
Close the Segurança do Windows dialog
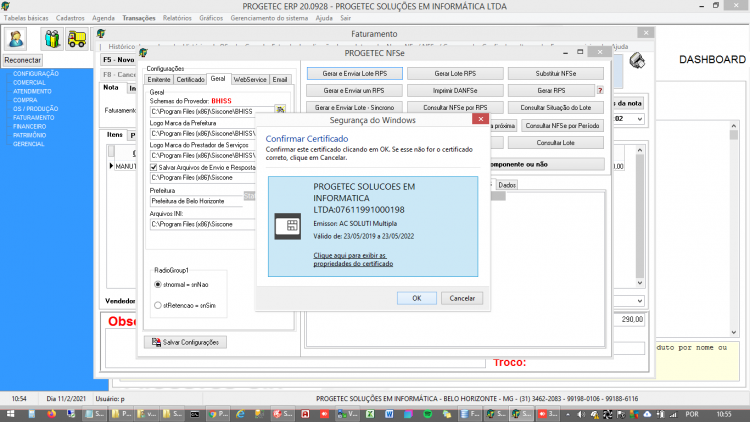[480, 119]
